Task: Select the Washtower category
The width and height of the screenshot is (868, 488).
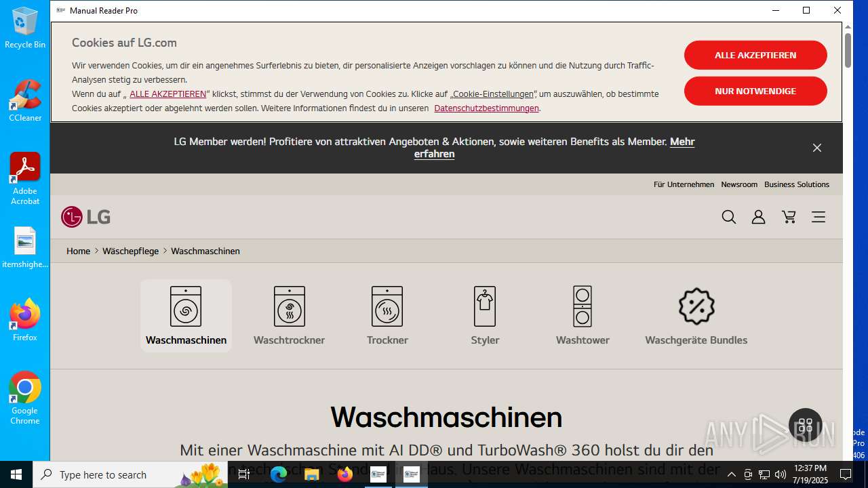Action: click(x=583, y=316)
